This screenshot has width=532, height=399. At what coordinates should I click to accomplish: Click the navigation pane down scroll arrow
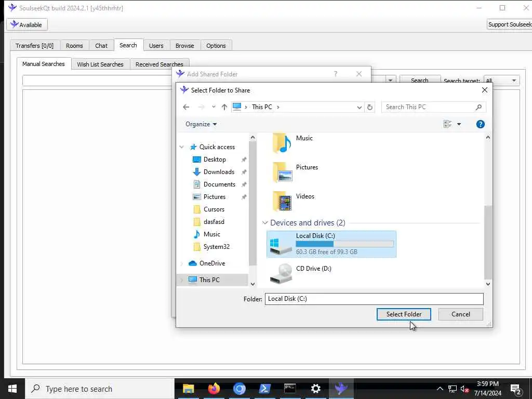(252, 284)
